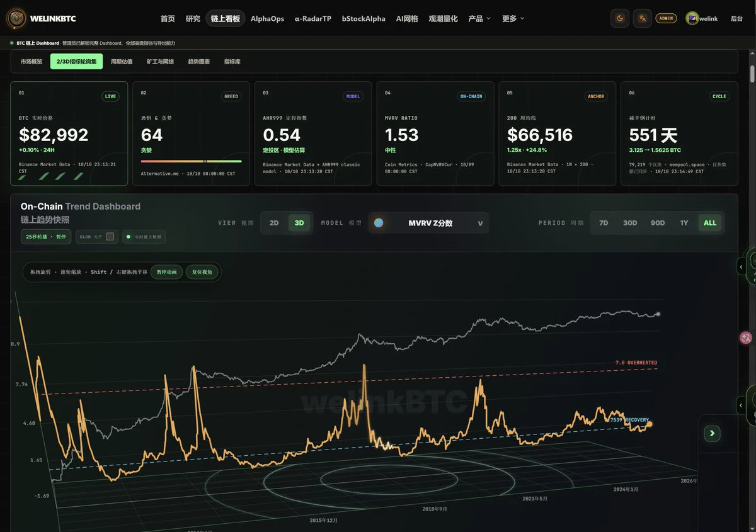The height and width of the screenshot is (532, 756).
Task: Switch to 市场概览 tab
Action: (x=31, y=62)
